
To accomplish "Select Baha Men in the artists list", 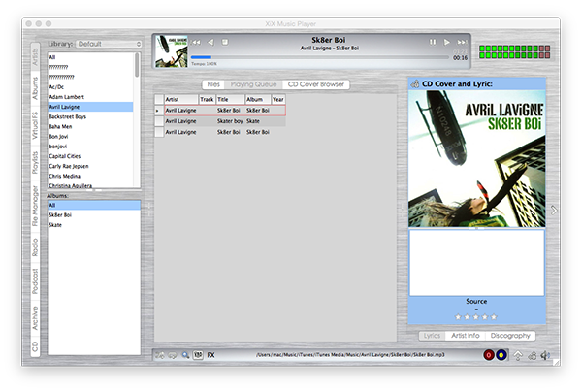I will [x=90, y=126].
